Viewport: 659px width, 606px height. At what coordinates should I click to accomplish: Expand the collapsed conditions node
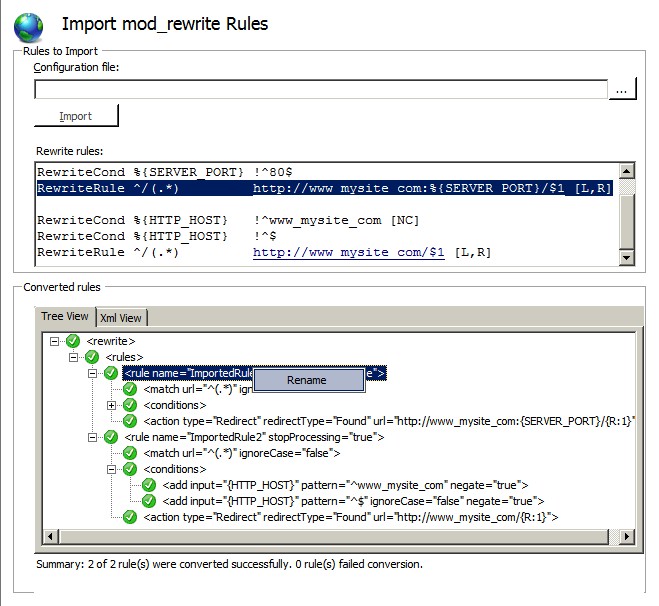(111, 406)
